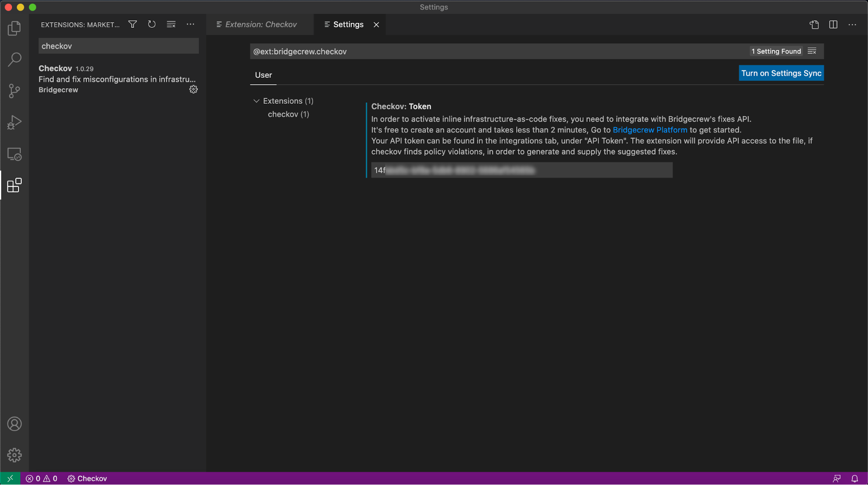Viewport: 868px width, 485px height.
Task: Select checkov (1) in settings tree
Action: 288,114
